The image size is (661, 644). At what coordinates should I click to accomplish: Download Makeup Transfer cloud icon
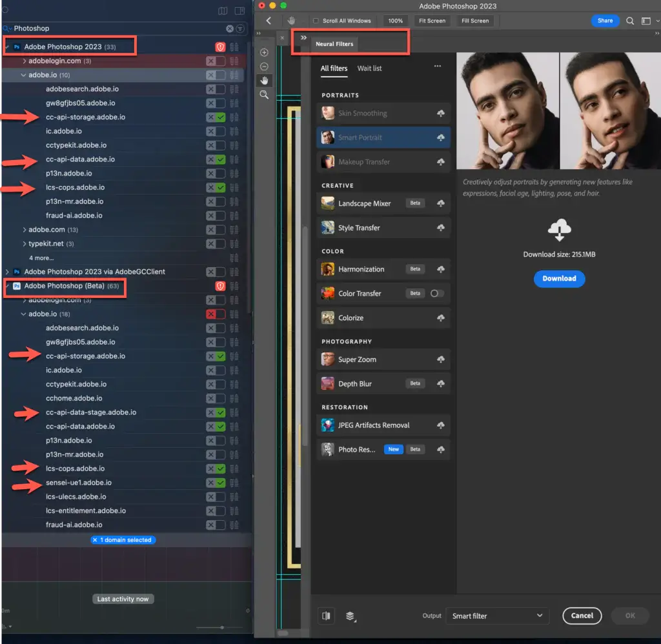(x=440, y=162)
